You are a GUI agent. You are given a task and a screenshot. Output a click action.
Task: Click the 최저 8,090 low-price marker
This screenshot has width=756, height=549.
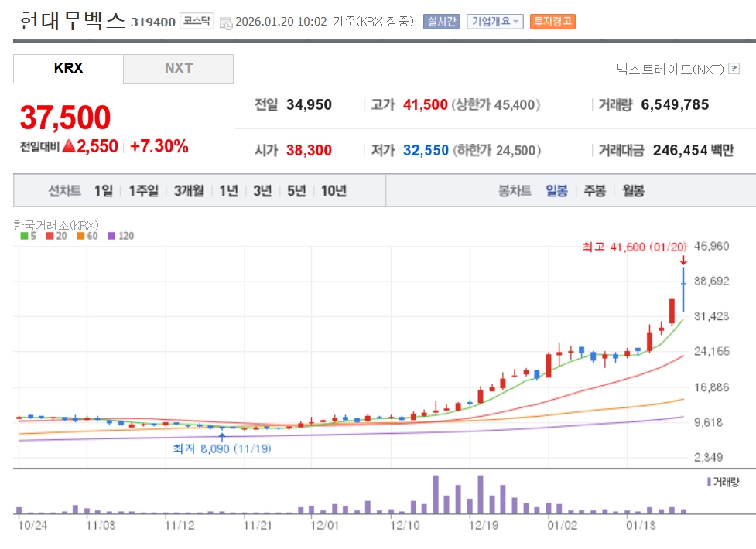tap(222, 448)
